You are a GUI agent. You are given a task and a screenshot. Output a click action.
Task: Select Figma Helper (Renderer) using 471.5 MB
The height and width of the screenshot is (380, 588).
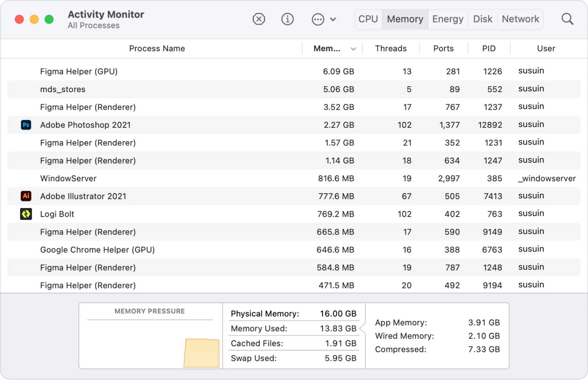294,285
